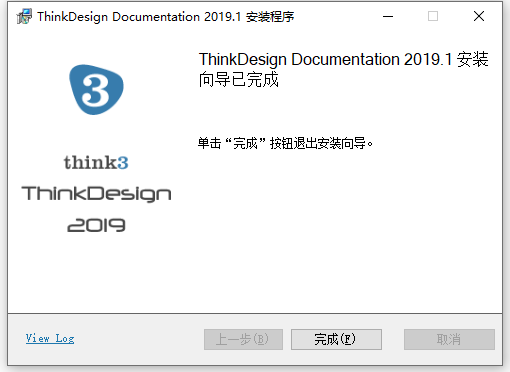Close the ThinkDesign installer window
This screenshot has height=372, width=510.
pyautogui.click(x=479, y=16)
